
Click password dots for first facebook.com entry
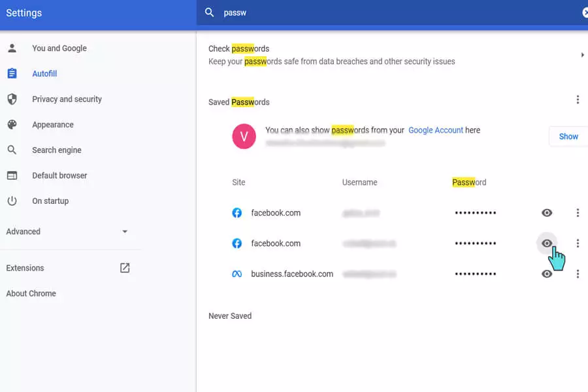coord(476,213)
